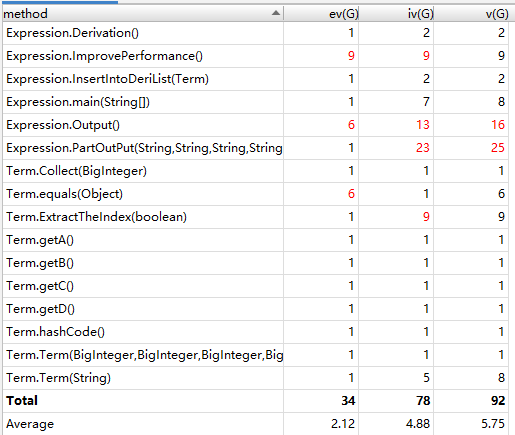The image size is (515, 435).
Task: Click the iv(G) value 5 for Term.Term(String)
Action: point(426,378)
